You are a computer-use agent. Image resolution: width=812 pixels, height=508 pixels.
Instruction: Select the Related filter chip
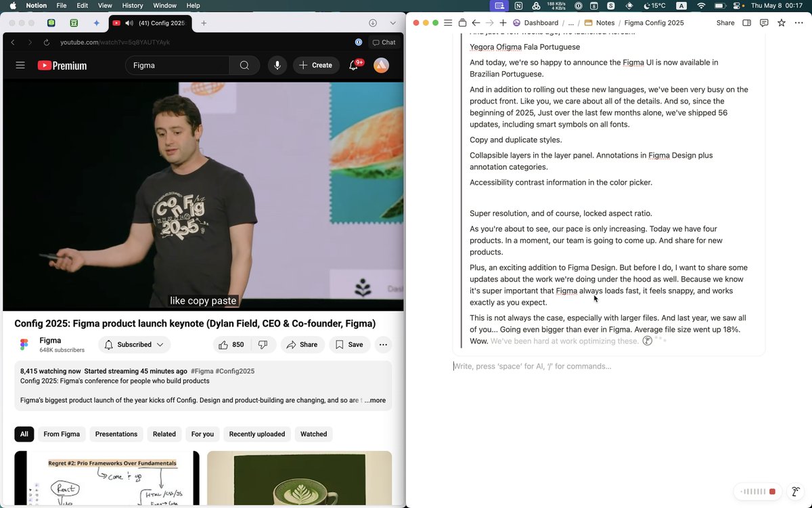pyautogui.click(x=164, y=434)
